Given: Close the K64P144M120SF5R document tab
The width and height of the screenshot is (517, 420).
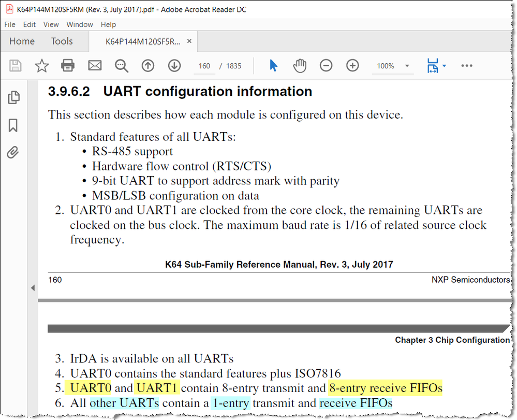Looking at the screenshot, I should [189, 41].
